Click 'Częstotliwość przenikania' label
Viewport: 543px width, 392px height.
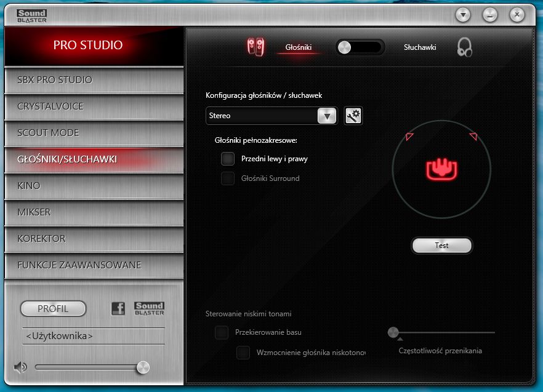[x=440, y=351]
